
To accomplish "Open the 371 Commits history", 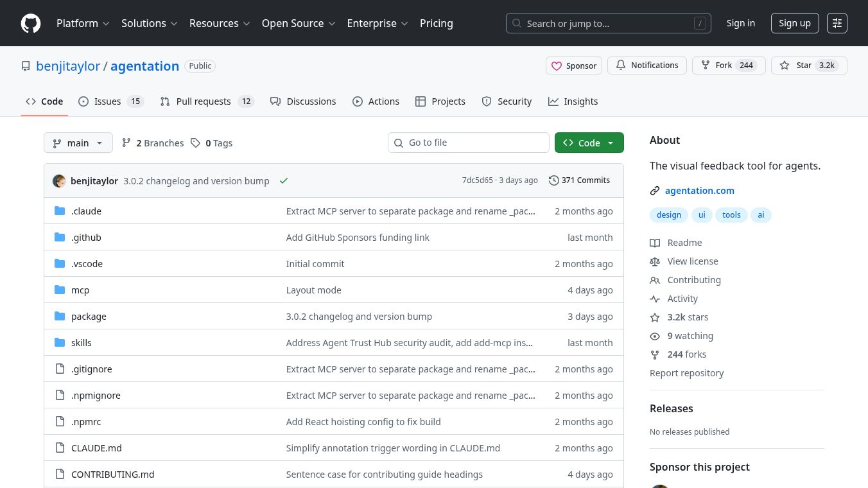I will tap(579, 180).
